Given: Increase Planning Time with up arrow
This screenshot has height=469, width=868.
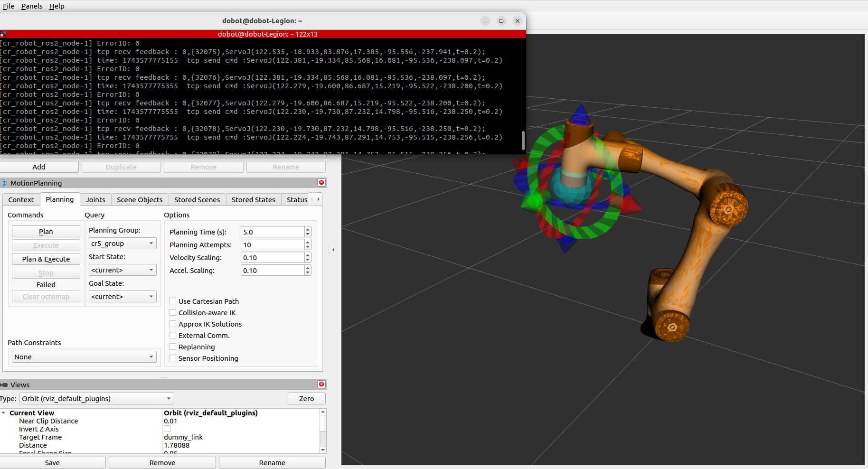Looking at the screenshot, I should 308,229.
